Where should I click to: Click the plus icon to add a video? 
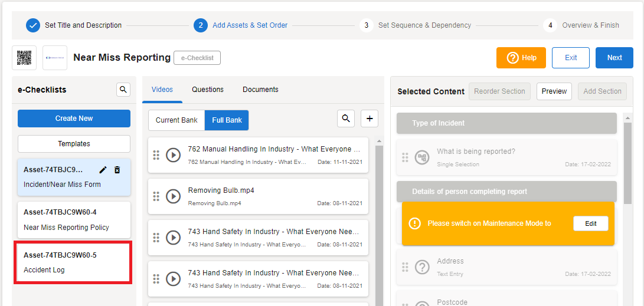tap(370, 119)
